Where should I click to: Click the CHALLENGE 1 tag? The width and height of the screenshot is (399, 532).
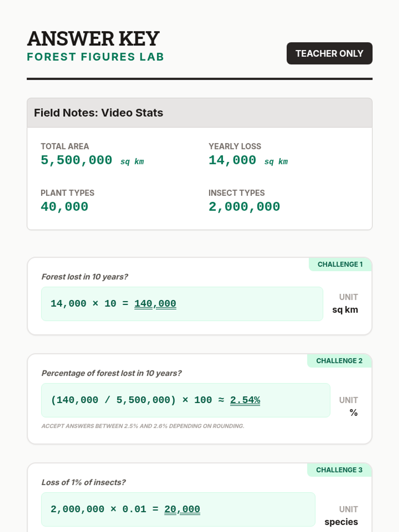[340, 264]
